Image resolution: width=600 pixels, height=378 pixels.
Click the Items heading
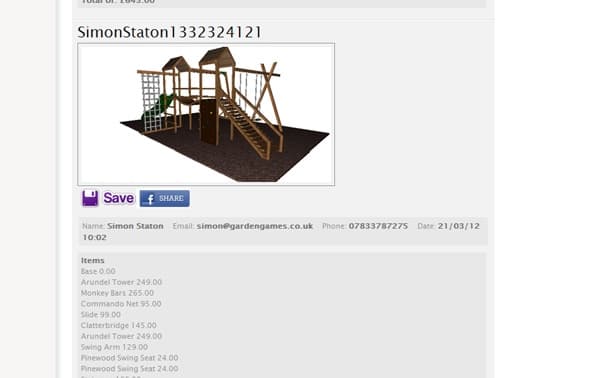[93, 261]
